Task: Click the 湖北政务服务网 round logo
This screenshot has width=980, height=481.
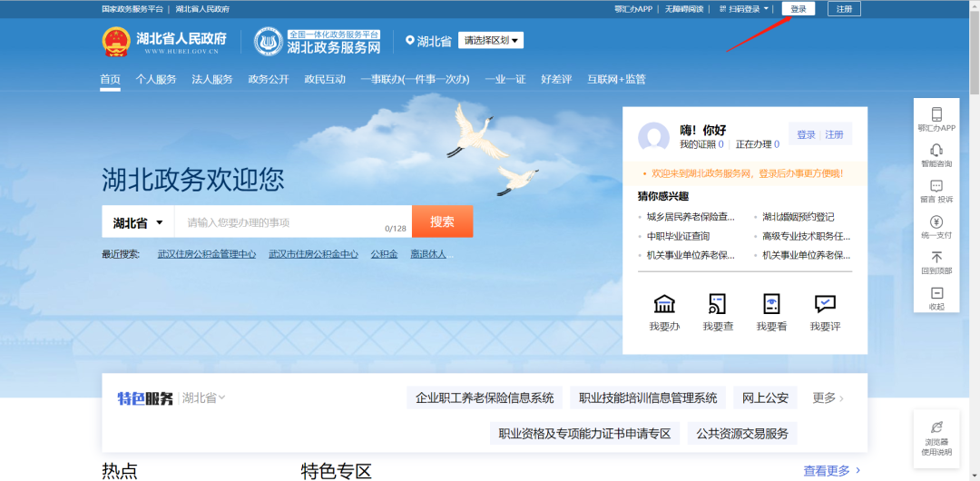Action: [268, 41]
